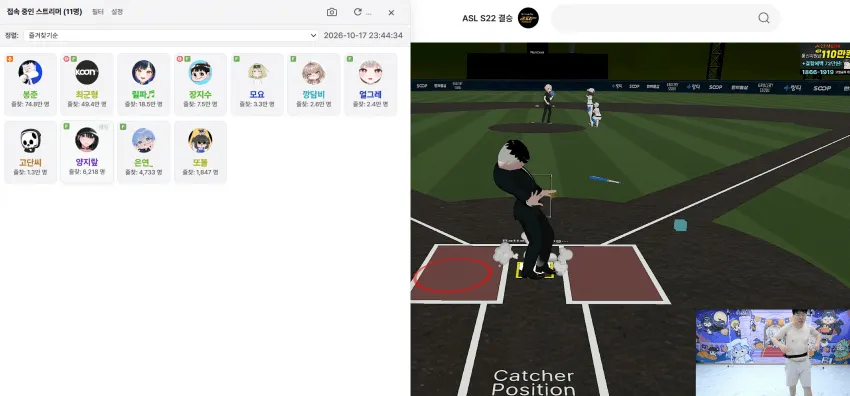850x396 pixels.
Task: Take a snapshot with the camera icon
Action: (x=332, y=12)
